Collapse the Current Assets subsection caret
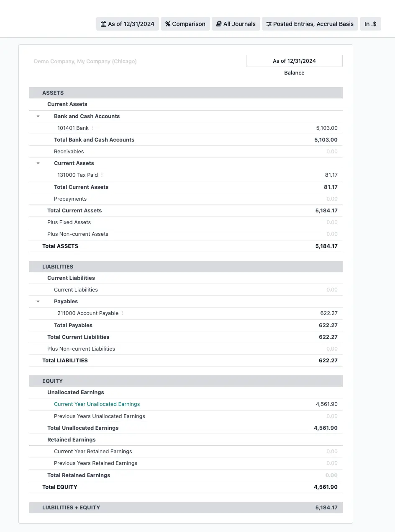Screen dimensions: 395x532 click(38, 163)
